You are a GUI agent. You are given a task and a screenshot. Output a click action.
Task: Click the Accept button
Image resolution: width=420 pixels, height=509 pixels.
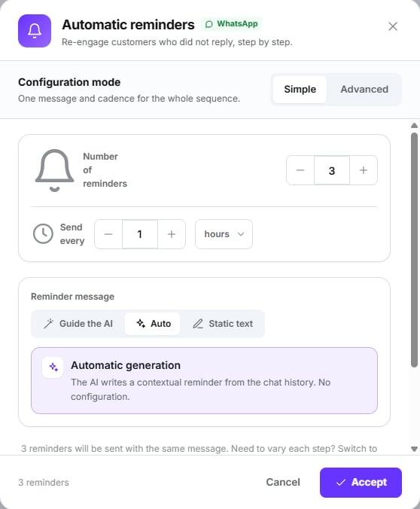[361, 483]
